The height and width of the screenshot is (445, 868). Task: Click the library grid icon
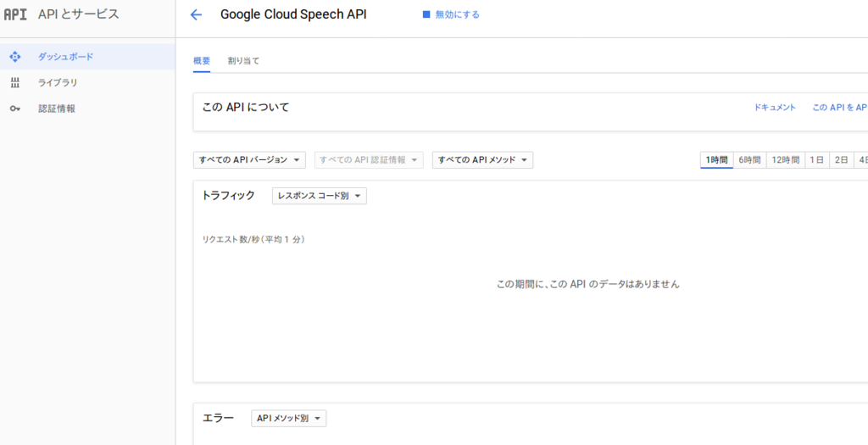15,82
